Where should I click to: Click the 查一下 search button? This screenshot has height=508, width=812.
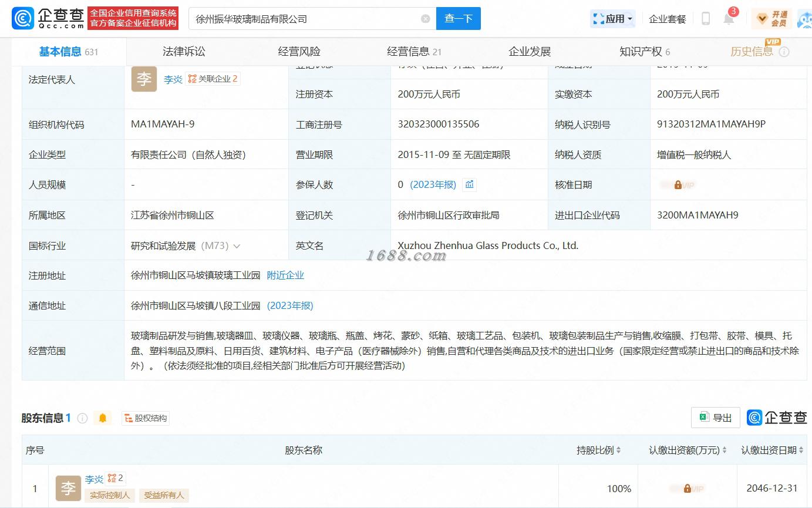(459, 18)
